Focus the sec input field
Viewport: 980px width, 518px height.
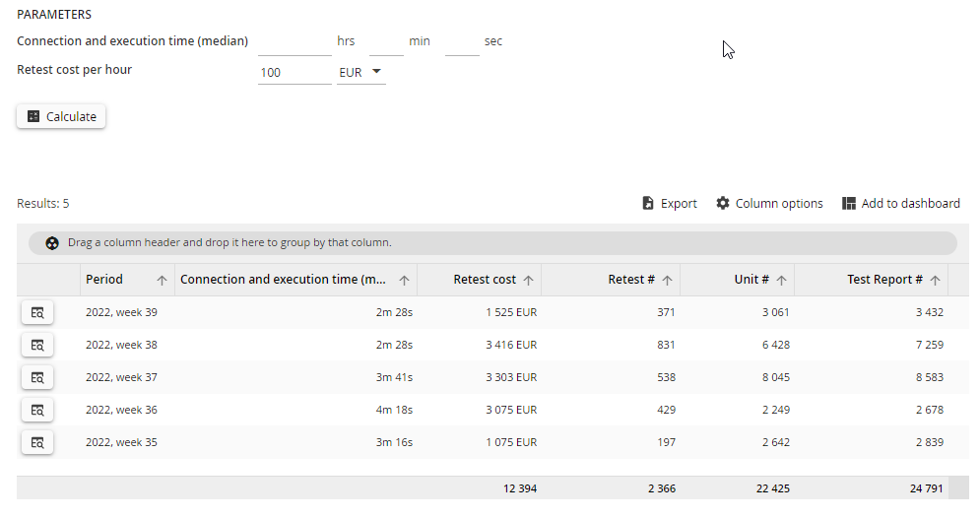click(x=462, y=43)
